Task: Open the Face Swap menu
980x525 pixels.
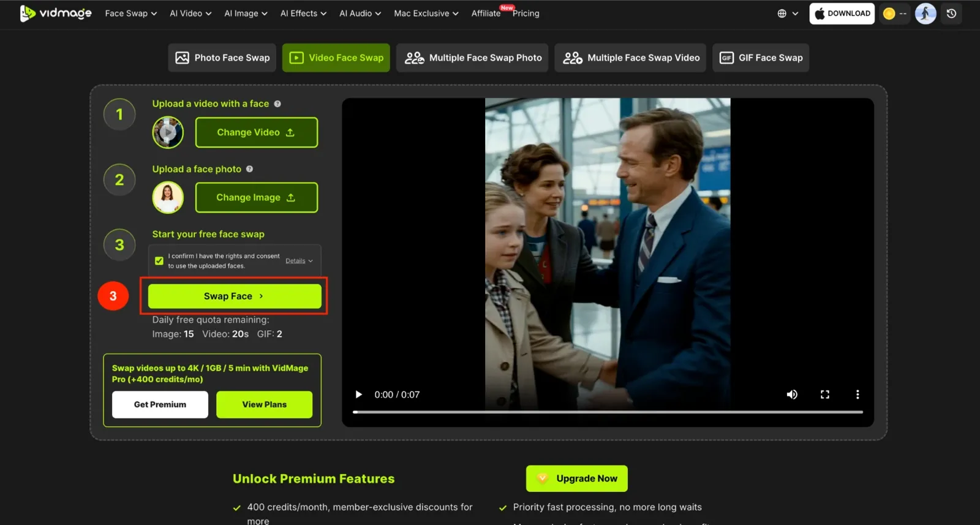Action: click(x=130, y=13)
